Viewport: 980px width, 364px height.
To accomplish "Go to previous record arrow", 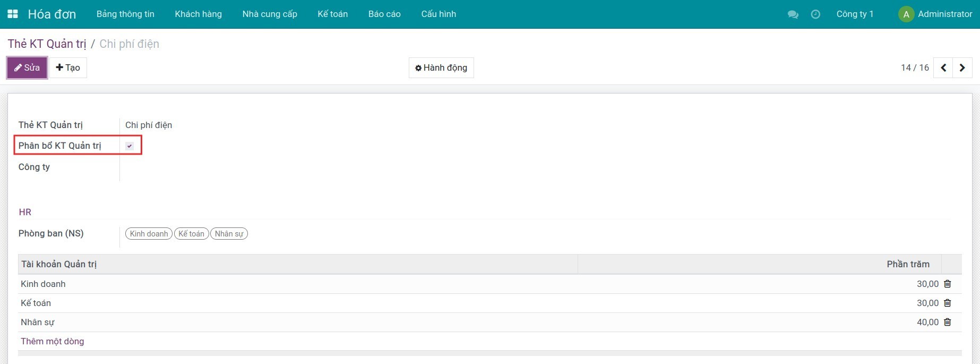I will click(943, 67).
